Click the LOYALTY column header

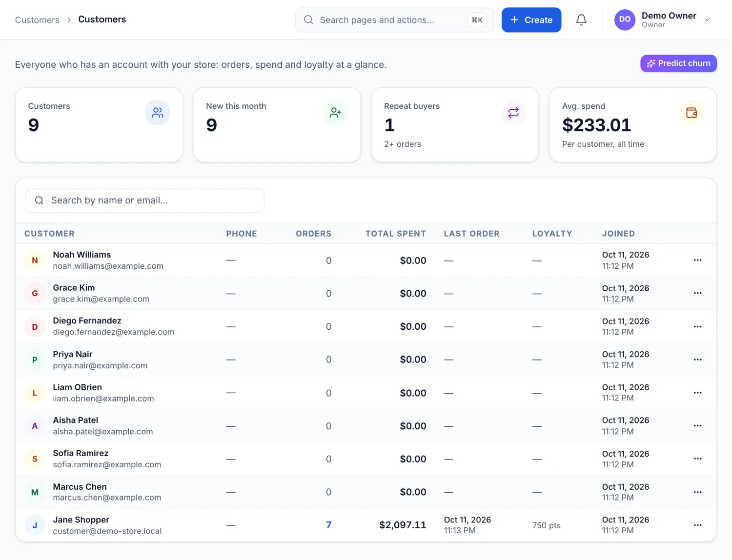[x=552, y=234]
